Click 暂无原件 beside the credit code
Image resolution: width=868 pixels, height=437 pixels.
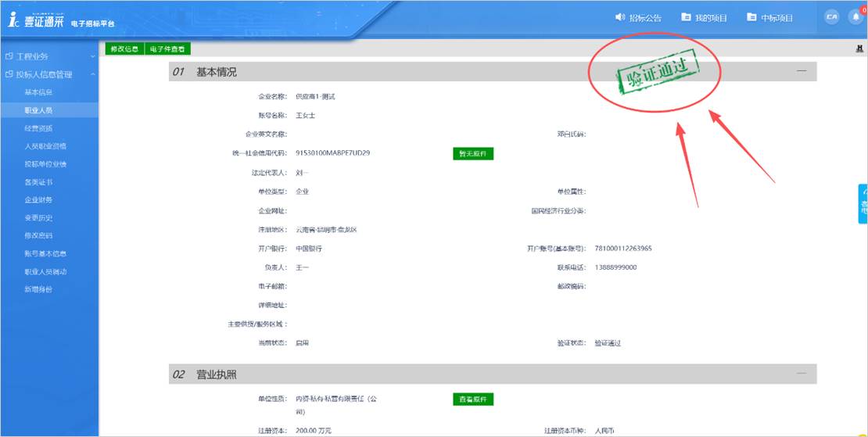point(473,154)
